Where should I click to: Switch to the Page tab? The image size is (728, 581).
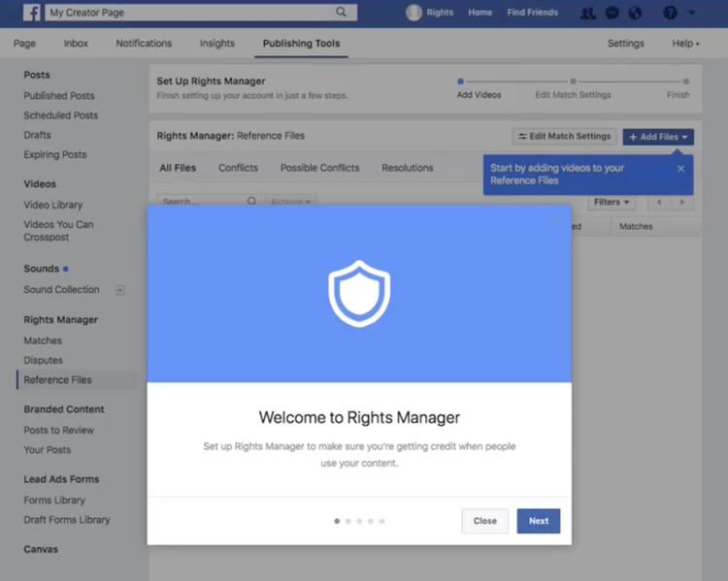(x=24, y=44)
